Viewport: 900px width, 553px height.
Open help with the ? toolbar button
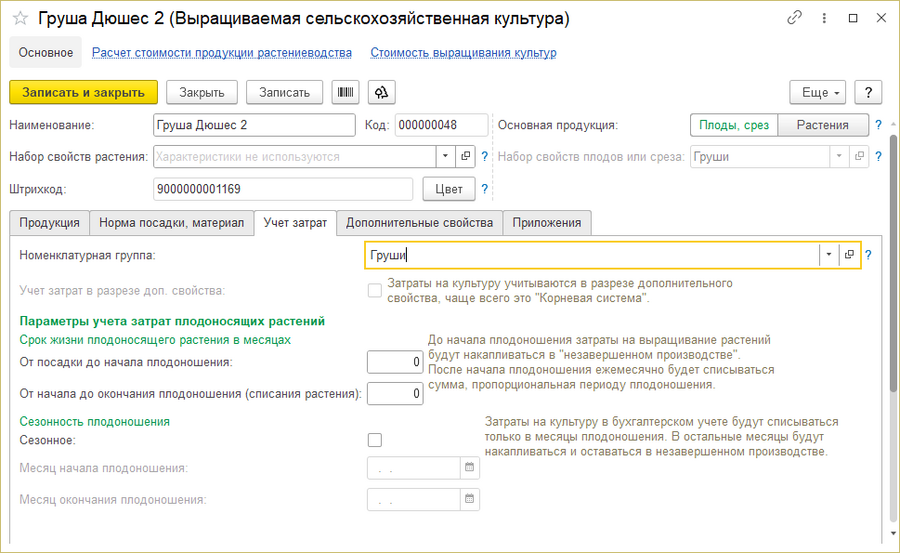click(x=868, y=92)
